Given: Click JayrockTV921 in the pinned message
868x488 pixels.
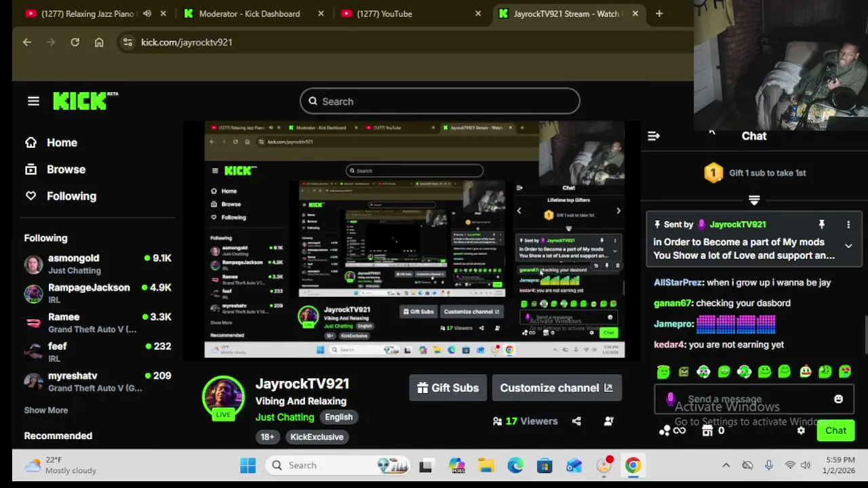Looking at the screenshot, I should pyautogui.click(x=738, y=224).
